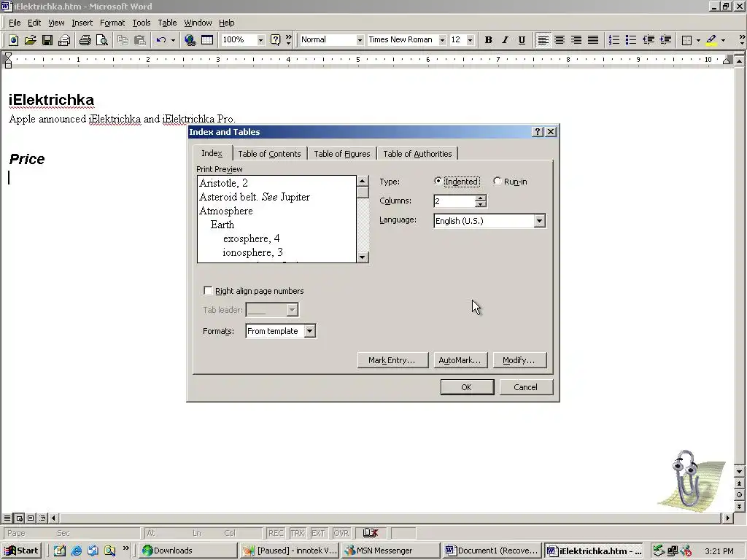Screen dimensions: 747x560
Task: Click the yellow Highlight color pen
Action: (711, 40)
